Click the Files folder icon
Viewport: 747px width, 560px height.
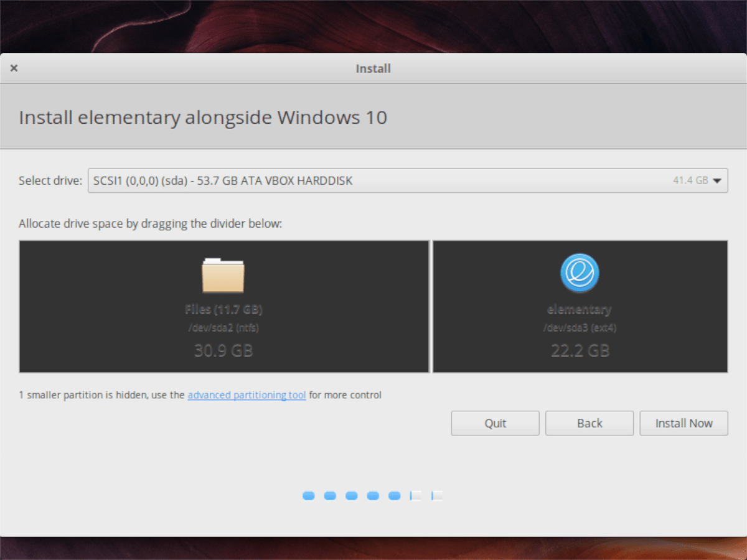(223, 275)
